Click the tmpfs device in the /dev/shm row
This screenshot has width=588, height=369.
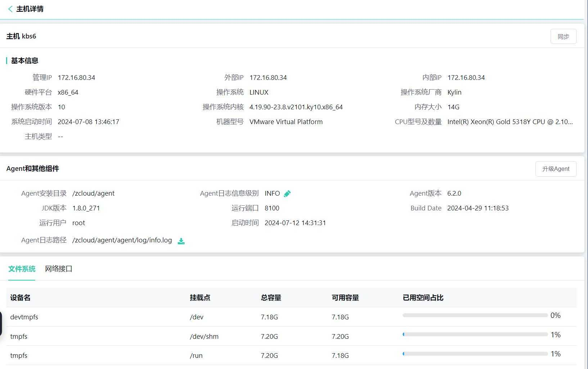pos(19,337)
